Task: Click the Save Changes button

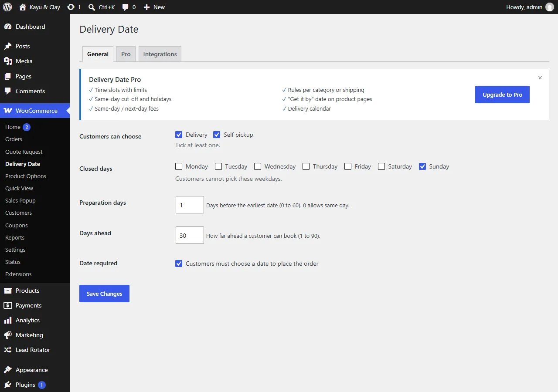Action: pyautogui.click(x=104, y=294)
